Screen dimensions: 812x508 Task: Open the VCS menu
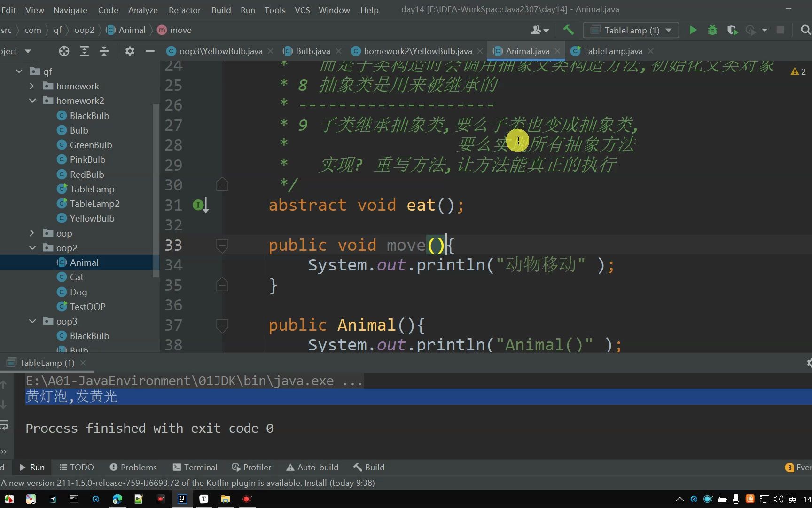click(x=302, y=10)
